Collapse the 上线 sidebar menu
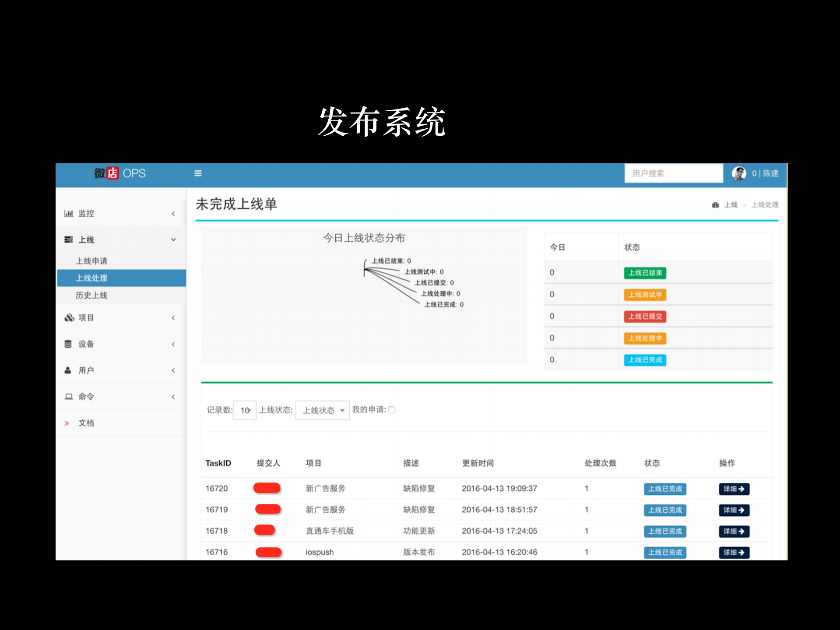840x630 pixels. [x=173, y=239]
